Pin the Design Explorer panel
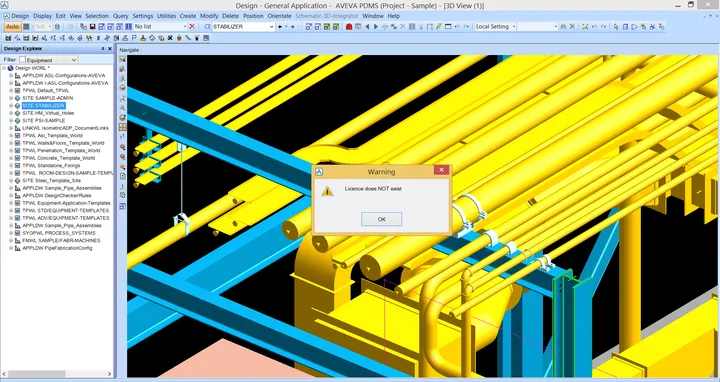The height and width of the screenshot is (382, 720). [x=103, y=49]
